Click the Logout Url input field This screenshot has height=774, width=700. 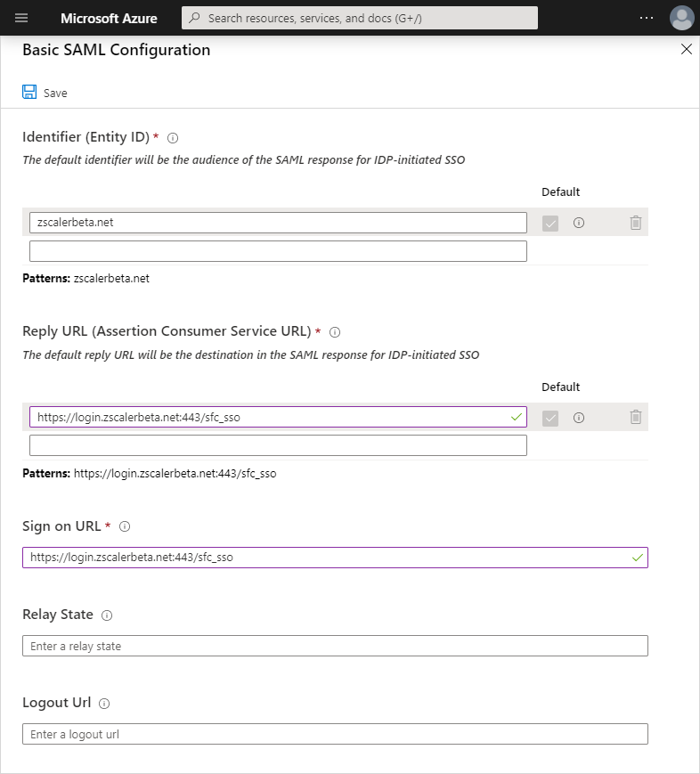click(x=335, y=734)
